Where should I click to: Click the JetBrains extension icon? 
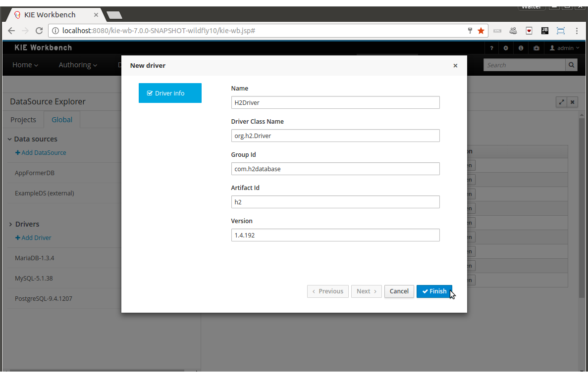point(544,31)
